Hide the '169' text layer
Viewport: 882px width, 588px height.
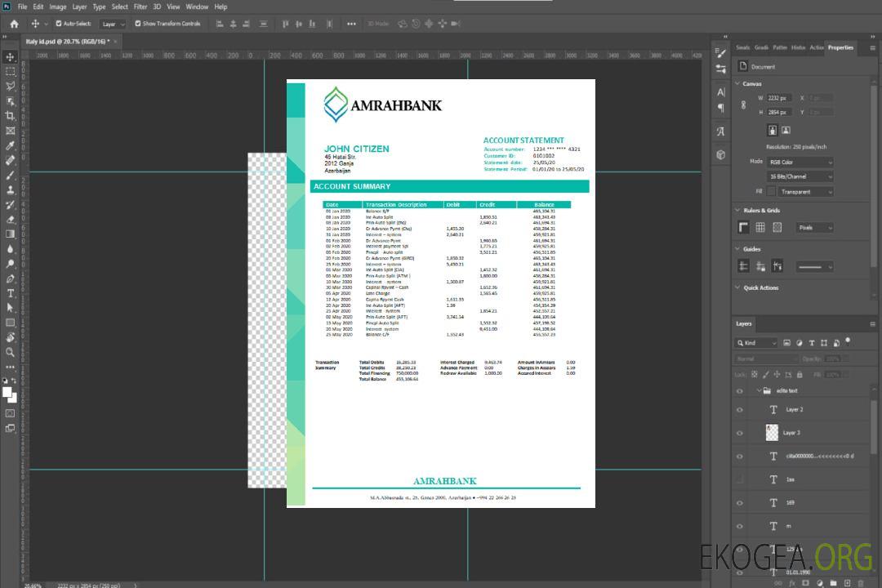pos(740,503)
